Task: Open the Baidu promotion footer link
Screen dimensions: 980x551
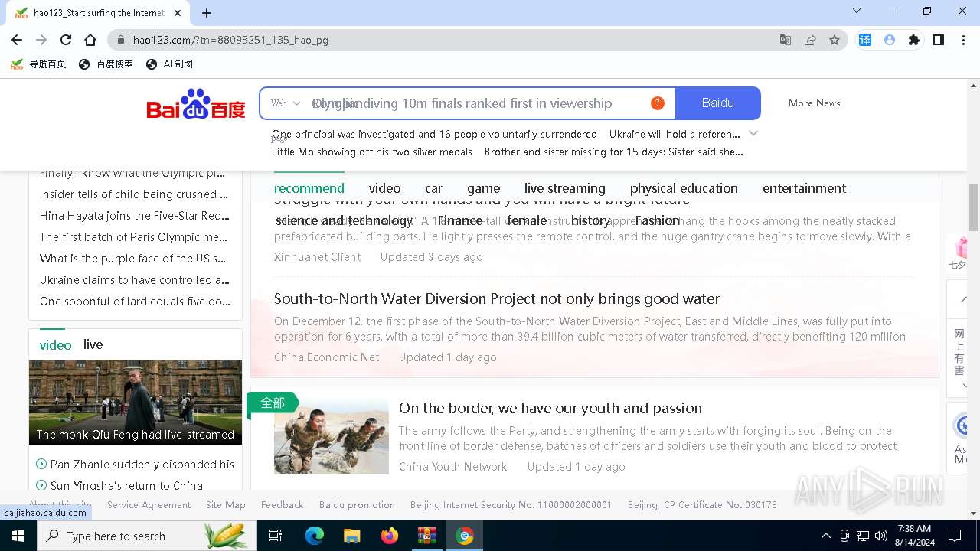Action: pyautogui.click(x=357, y=505)
